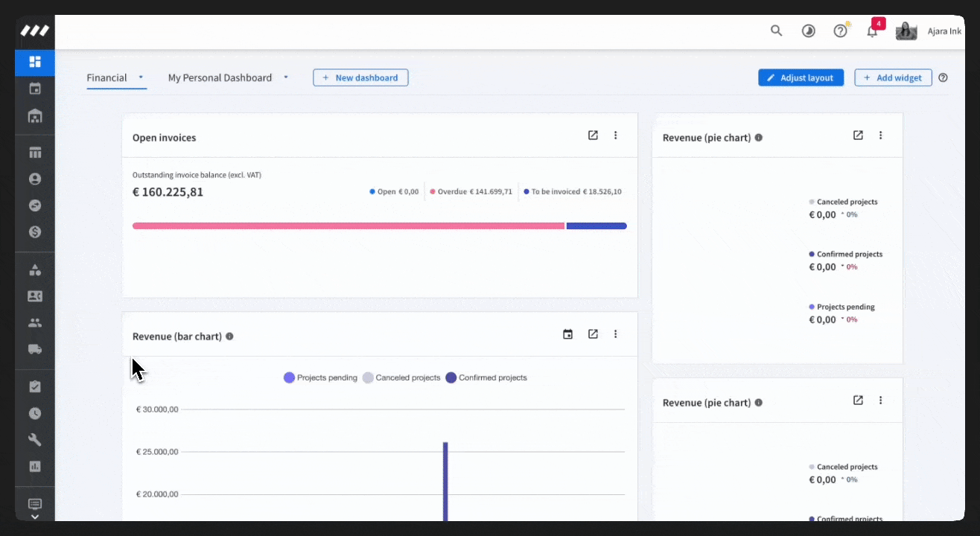
Task: Open the crew people sidebar icon
Action: pos(35,323)
